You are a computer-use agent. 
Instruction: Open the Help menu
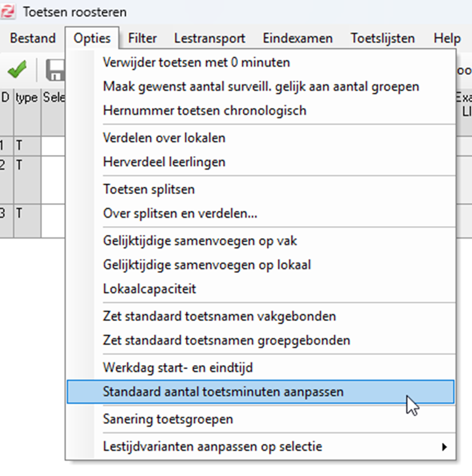tap(447, 39)
